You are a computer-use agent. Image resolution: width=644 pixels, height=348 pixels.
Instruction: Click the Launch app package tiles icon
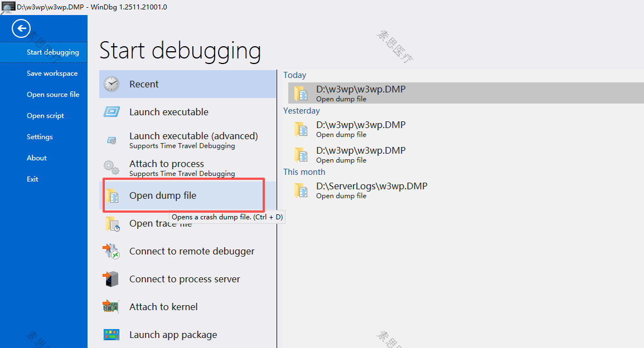[x=112, y=335]
